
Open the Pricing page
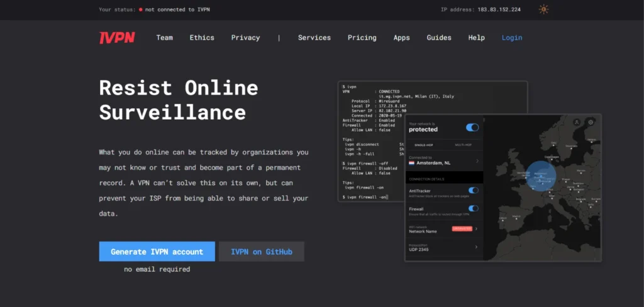click(362, 38)
